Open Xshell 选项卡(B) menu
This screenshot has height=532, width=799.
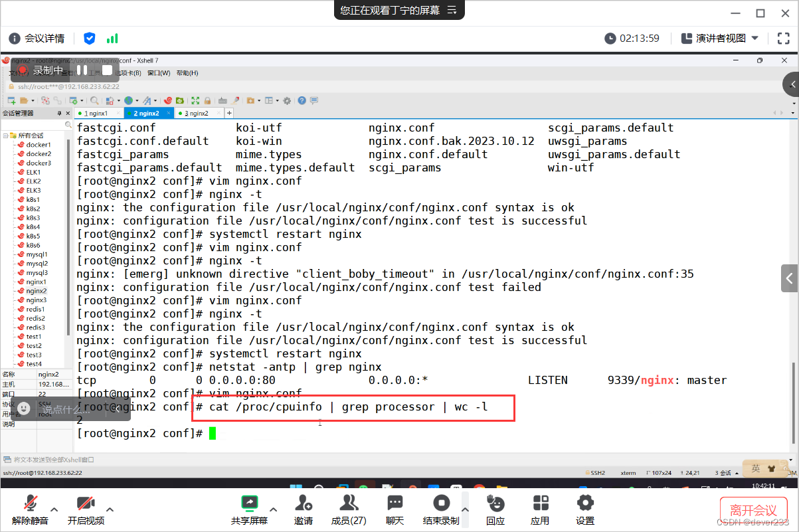tap(128, 73)
